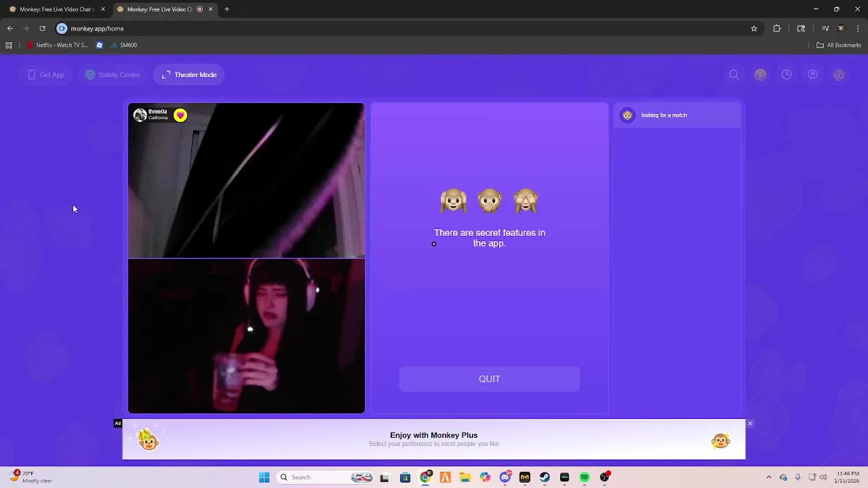Image resolution: width=868 pixels, height=488 pixels.
Task: Open the clock history icon in header
Action: click(x=787, y=75)
